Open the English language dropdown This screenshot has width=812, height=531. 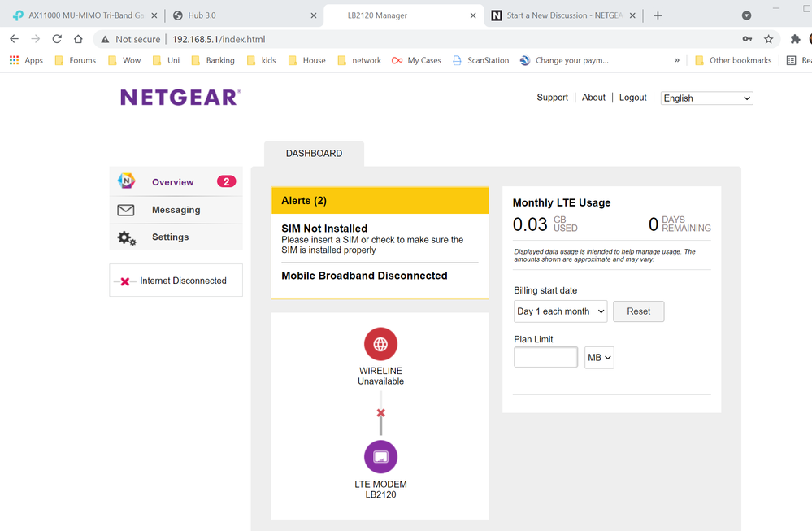point(706,98)
